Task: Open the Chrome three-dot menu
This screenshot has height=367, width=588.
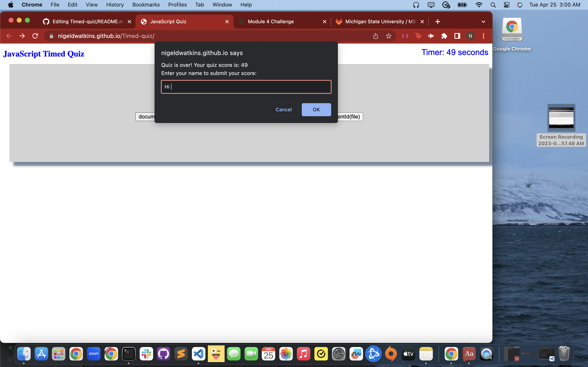Action: pos(483,36)
